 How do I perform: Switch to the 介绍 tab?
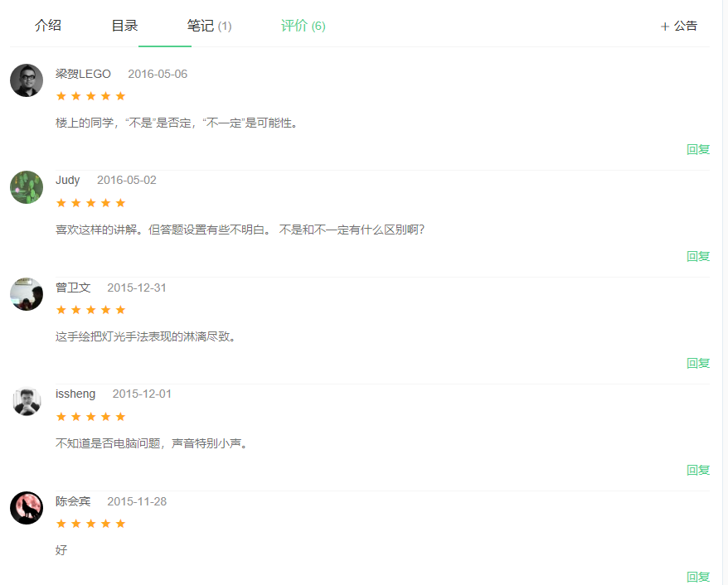click(x=48, y=26)
